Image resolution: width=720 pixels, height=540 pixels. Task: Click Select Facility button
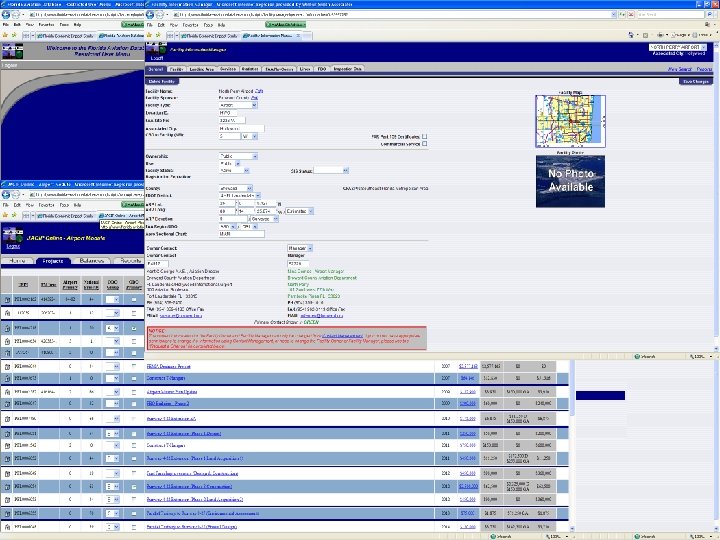(x=162, y=81)
